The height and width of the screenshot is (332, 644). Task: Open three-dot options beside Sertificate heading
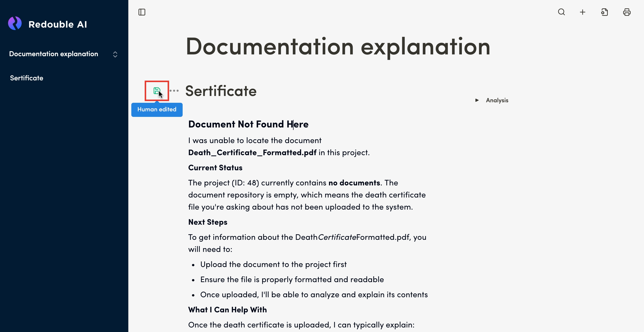174,91
